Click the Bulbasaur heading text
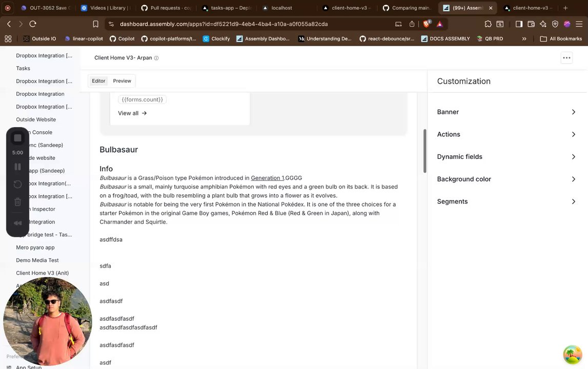This screenshot has height=369, width=588. click(118, 150)
